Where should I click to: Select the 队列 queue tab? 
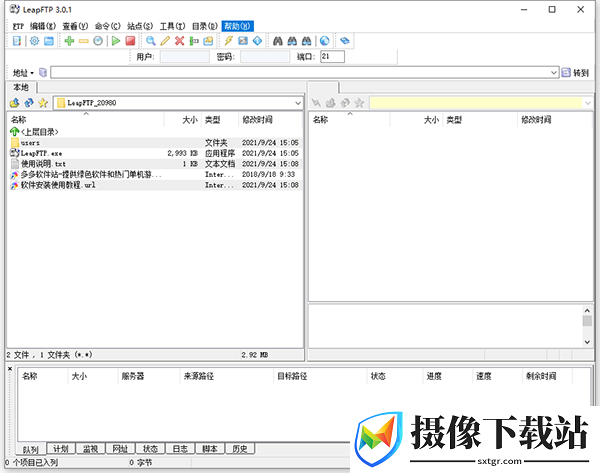pyautogui.click(x=31, y=449)
